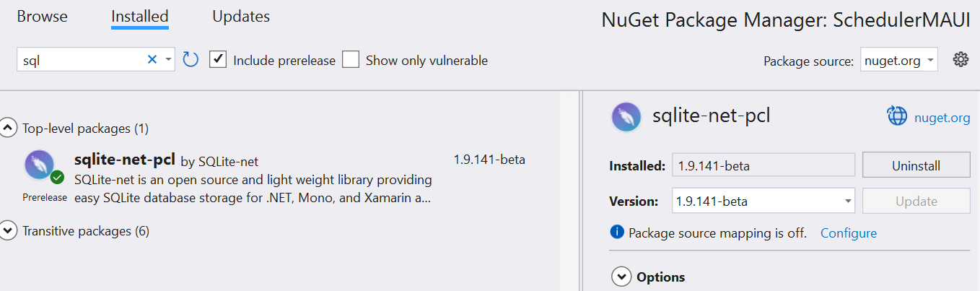The width and height of the screenshot is (980, 291).
Task: Expand the Transitive packages group
Action: 9,231
